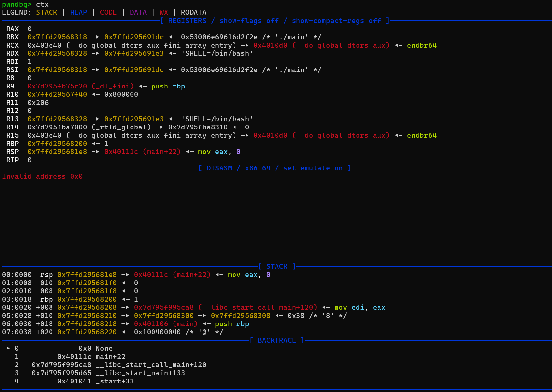
Task: Click stack address 0x7ffd295681f0
Action: (x=87, y=283)
